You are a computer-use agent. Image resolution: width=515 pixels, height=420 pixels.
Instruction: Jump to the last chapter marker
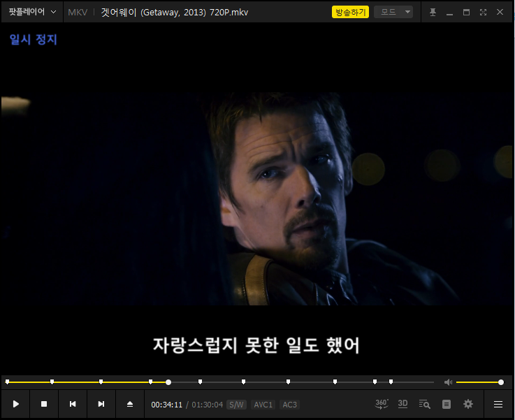coord(391,382)
